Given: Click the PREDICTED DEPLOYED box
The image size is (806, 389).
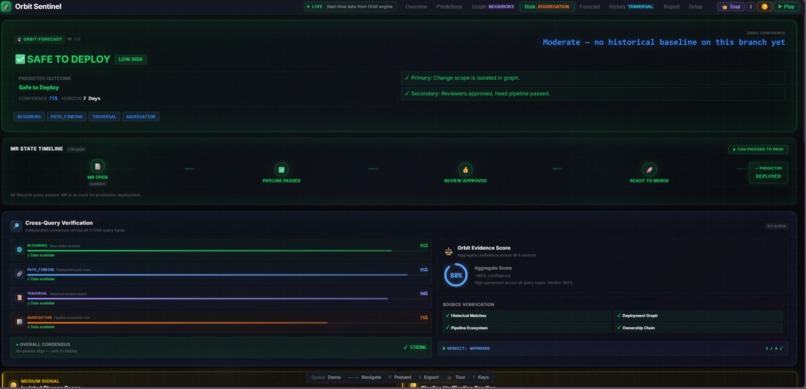Looking at the screenshot, I should coord(768,173).
